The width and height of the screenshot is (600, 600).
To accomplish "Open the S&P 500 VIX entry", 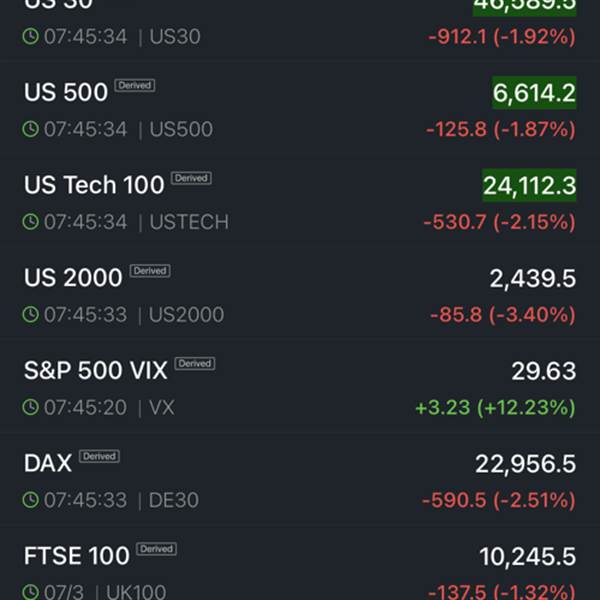I will [96, 370].
